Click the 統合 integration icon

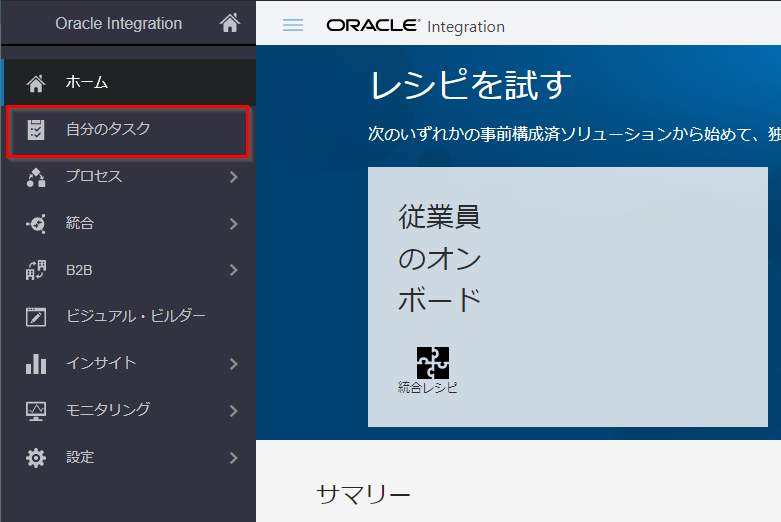(36, 224)
